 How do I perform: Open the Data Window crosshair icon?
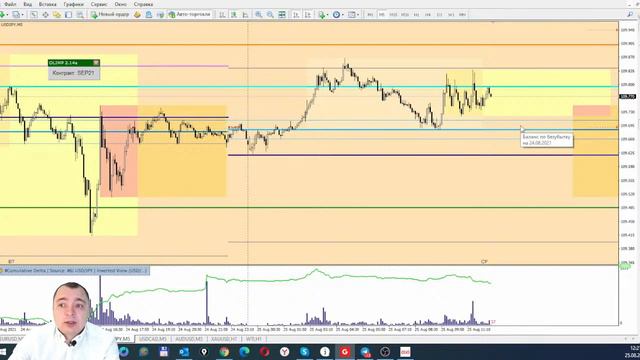pos(45,15)
